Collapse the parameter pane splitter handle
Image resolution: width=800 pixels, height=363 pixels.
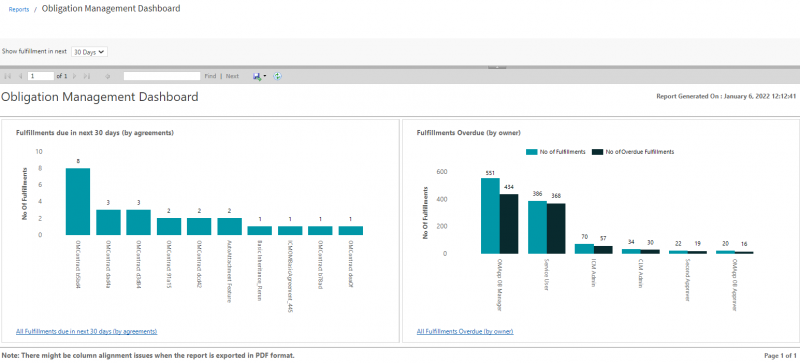497,67
